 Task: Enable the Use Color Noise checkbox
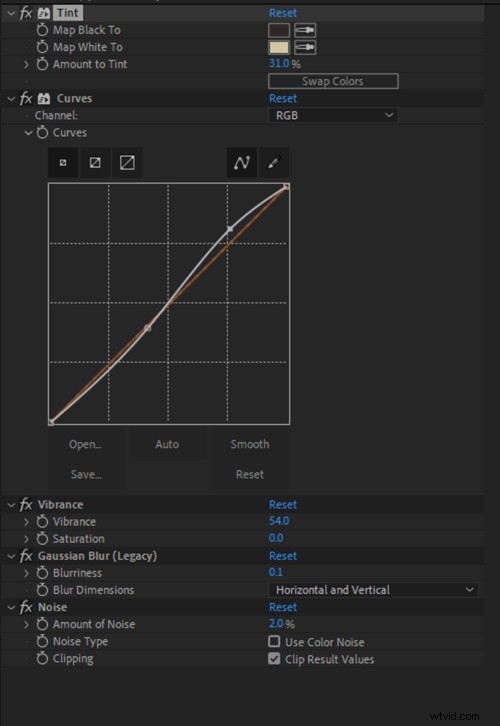click(274, 641)
